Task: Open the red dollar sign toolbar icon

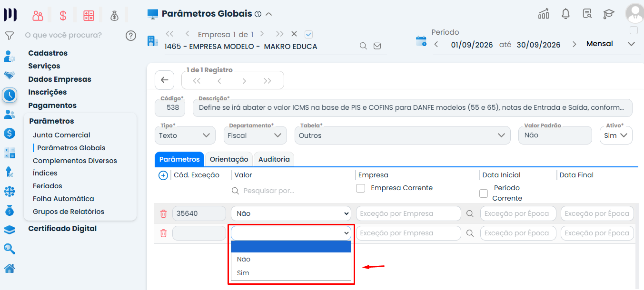Action: pos(63,16)
